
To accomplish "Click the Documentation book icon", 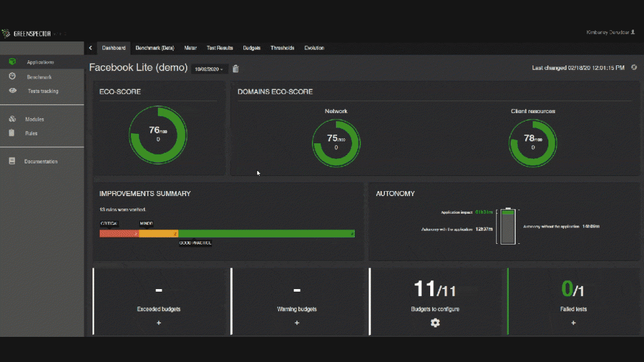I will click(x=12, y=161).
